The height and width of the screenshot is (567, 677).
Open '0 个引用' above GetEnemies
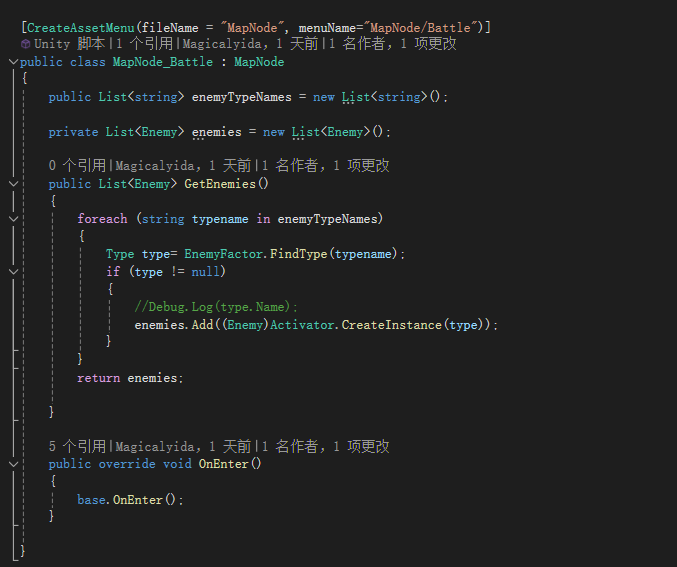pyautogui.click(x=77, y=165)
